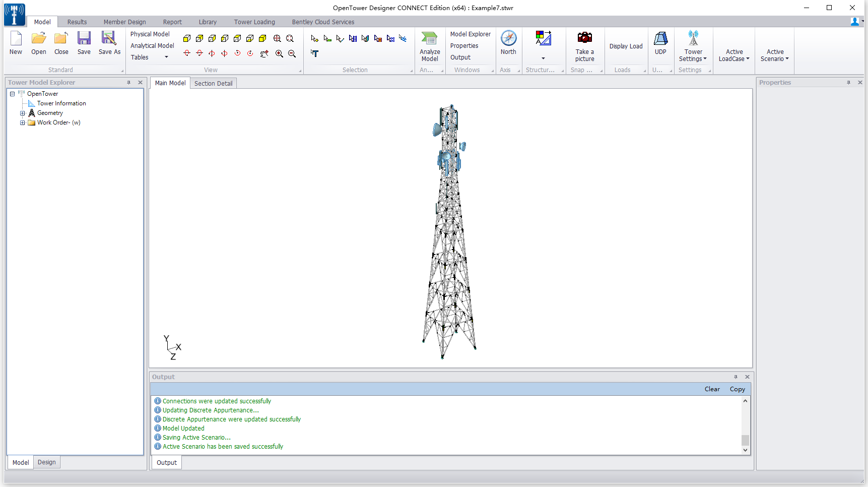Screen dimensions: 868x487
Task: Select top view cube with yellow top face
Action: [x=237, y=38]
